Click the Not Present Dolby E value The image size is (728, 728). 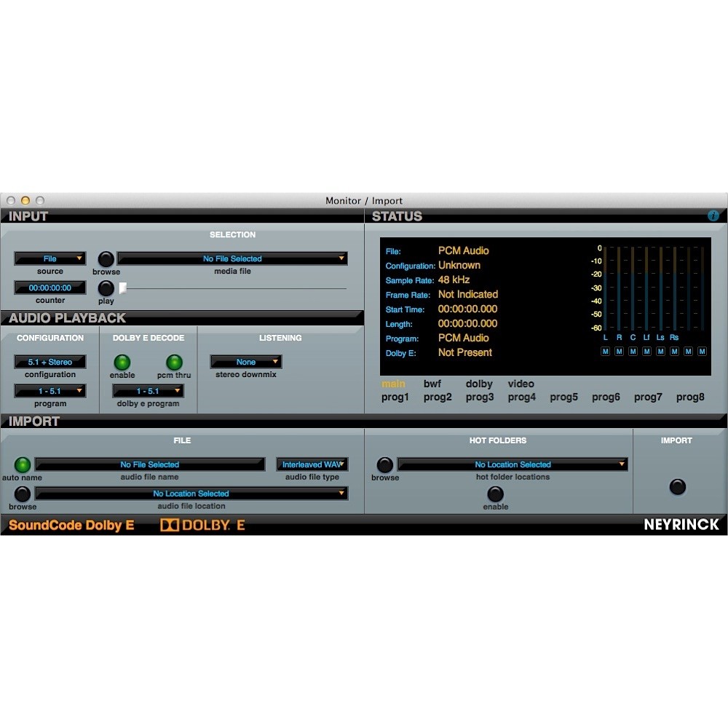464,352
